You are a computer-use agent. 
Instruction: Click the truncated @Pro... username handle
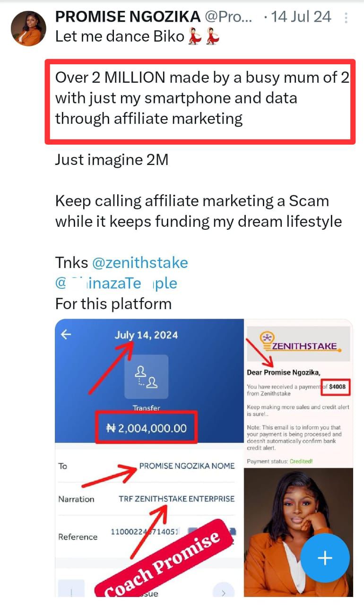click(x=228, y=17)
